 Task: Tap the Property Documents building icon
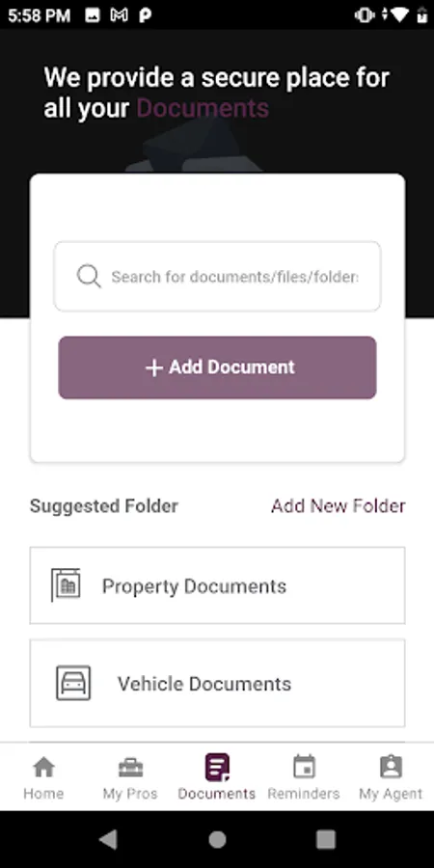pos(66,585)
